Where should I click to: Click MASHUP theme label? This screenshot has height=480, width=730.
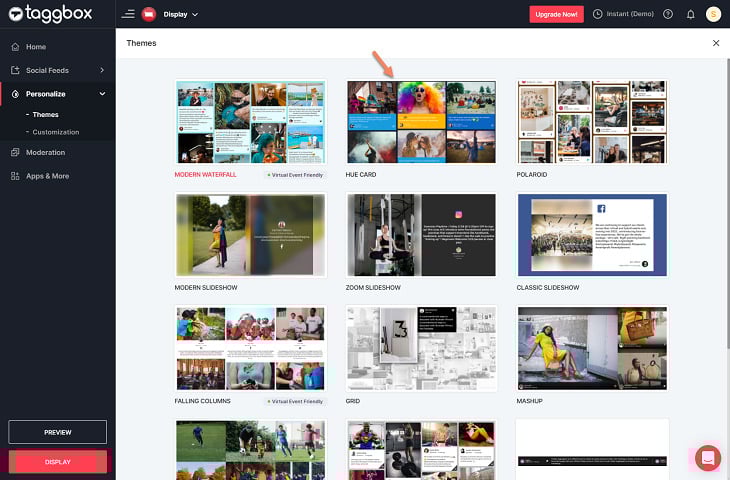pos(529,401)
